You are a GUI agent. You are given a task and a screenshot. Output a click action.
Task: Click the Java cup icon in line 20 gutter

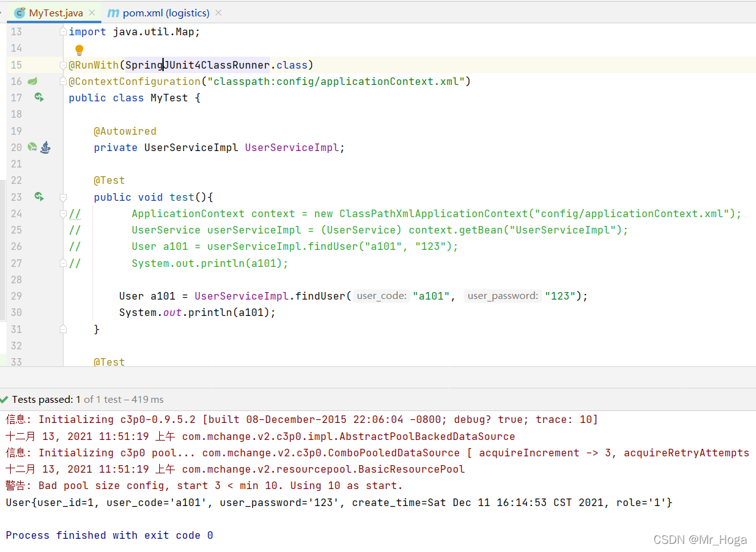pos(45,147)
